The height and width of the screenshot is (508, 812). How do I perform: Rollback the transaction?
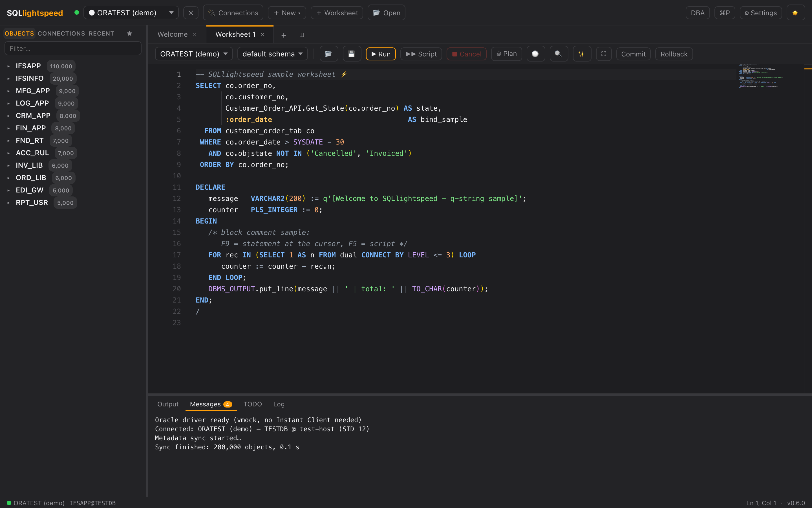674,54
